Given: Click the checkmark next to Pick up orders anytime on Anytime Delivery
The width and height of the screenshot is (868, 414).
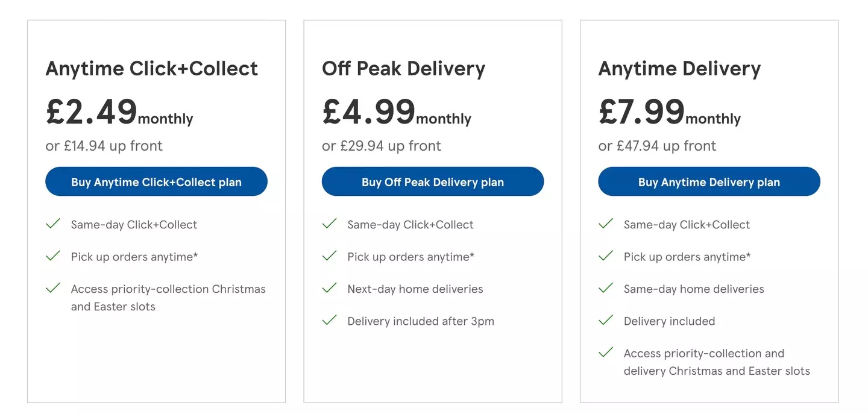Looking at the screenshot, I should tap(605, 256).
